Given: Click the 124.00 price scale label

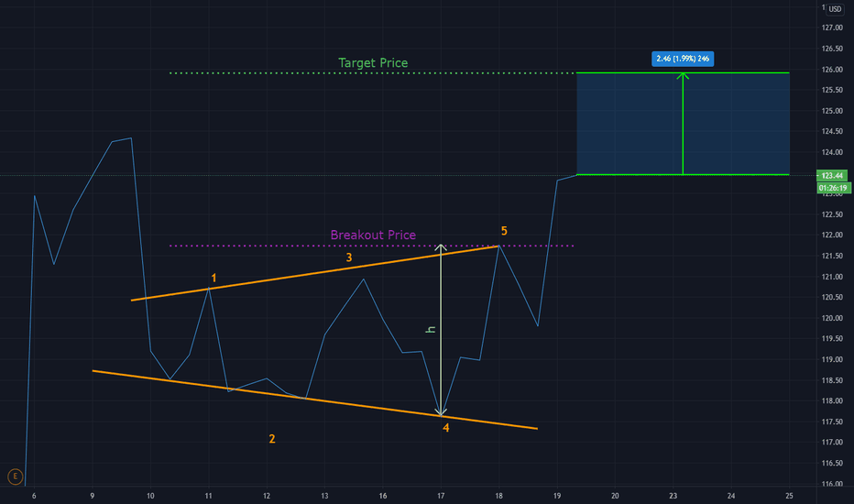Looking at the screenshot, I should pos(832,152).
